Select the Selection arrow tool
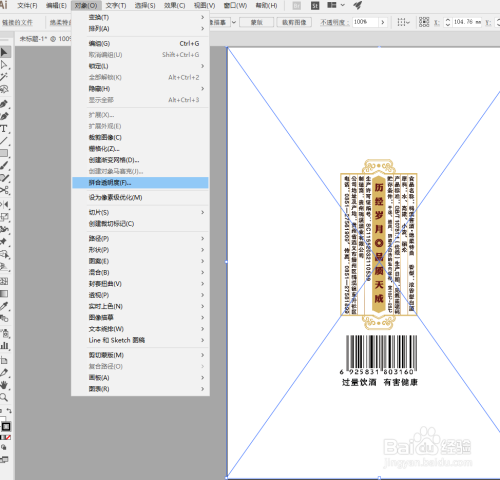Screen dimensions: 500x480 point(5,52)
